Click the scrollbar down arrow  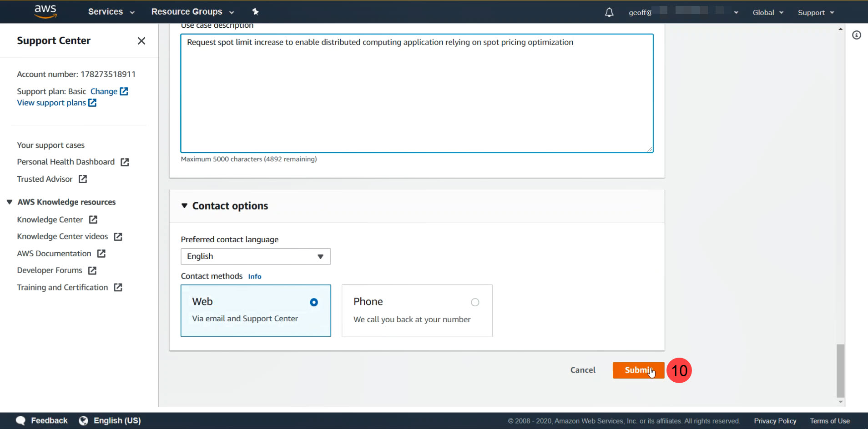840,402
